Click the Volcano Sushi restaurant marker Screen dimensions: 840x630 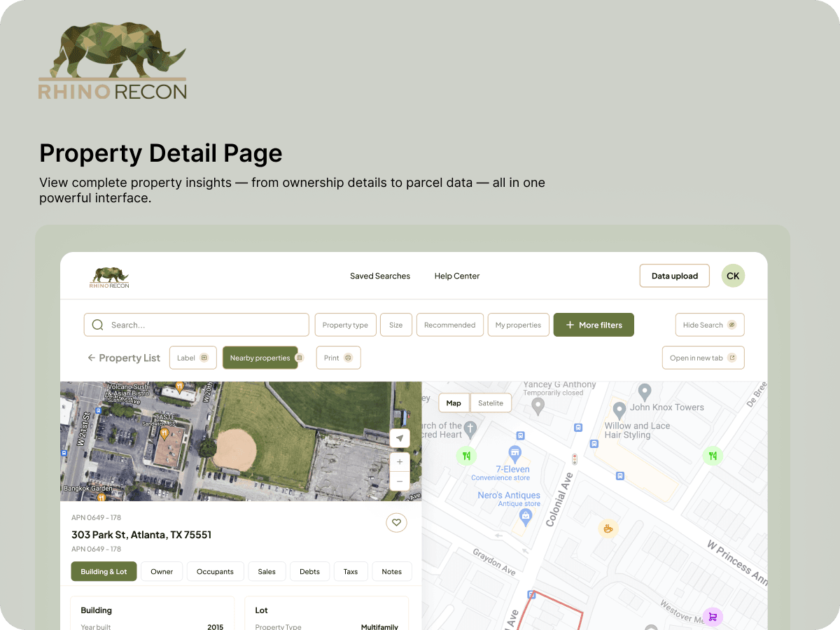[180, 386]
